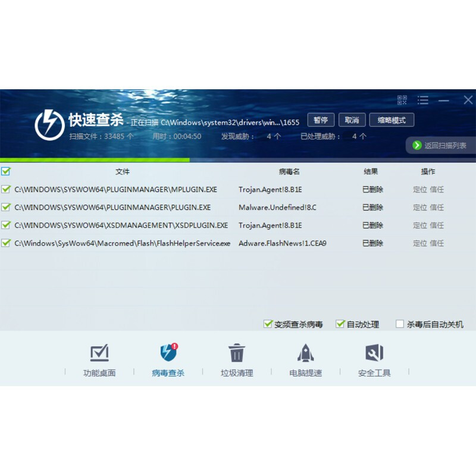The height and width of the screenshot is (476, 476).
Task: Click 定位 link for FlashHelperService.exe
Action: 420,243
